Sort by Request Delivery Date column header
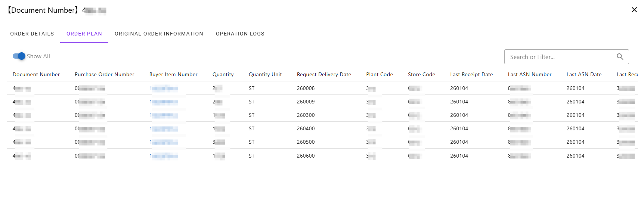Image resolution: width=644 pixels, height=205 pixels. [324, 74]
